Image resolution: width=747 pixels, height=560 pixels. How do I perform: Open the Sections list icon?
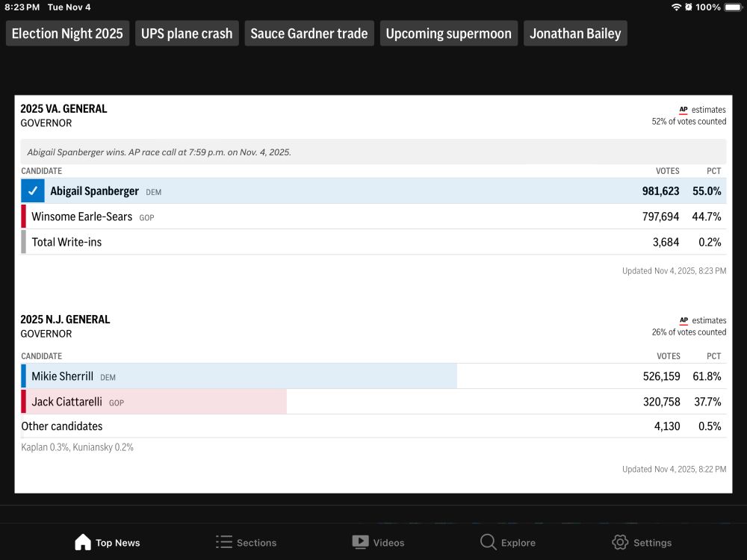[x=224, y=542]
